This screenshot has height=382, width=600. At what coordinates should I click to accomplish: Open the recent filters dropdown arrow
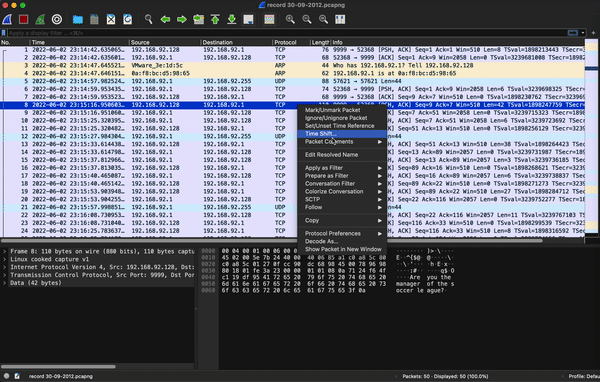(583, 33)
